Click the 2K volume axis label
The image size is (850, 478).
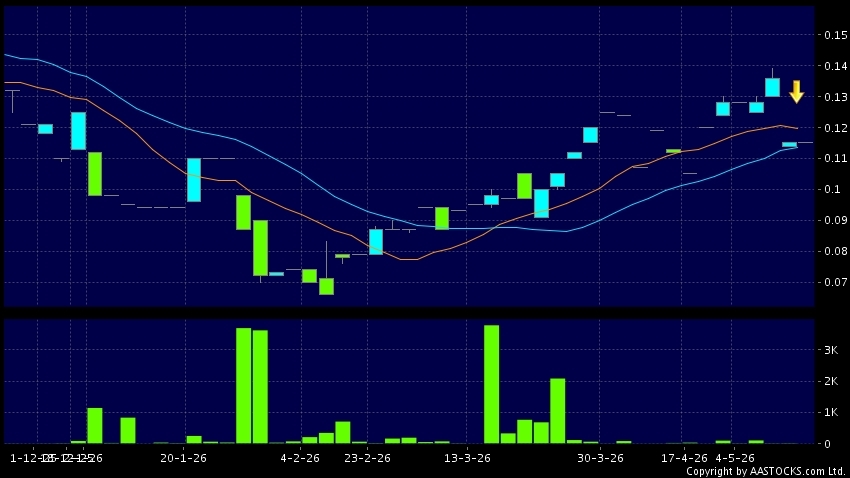[830, 382]
